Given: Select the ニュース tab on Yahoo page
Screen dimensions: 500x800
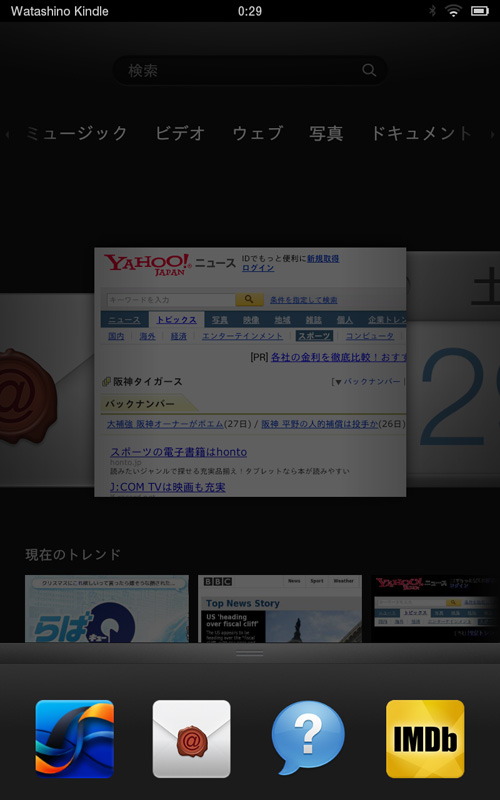Looking at the screenshot, I should pos(124,320).
